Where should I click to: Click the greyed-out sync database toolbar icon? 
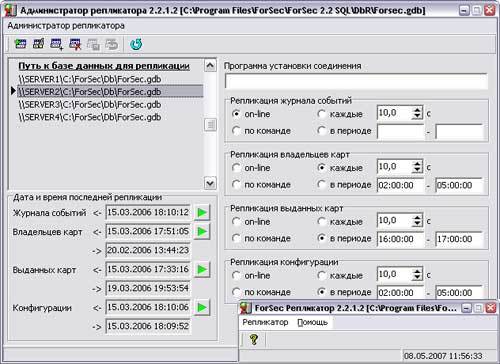111,44
